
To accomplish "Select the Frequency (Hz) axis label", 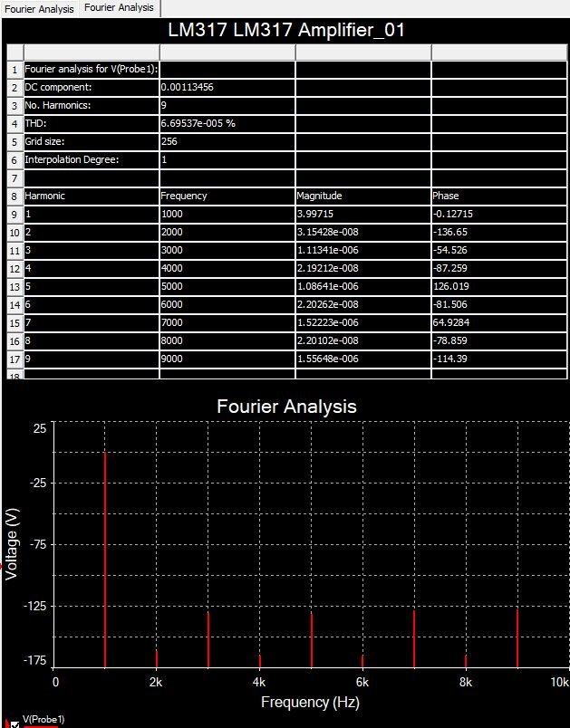I will click(310, 702).
